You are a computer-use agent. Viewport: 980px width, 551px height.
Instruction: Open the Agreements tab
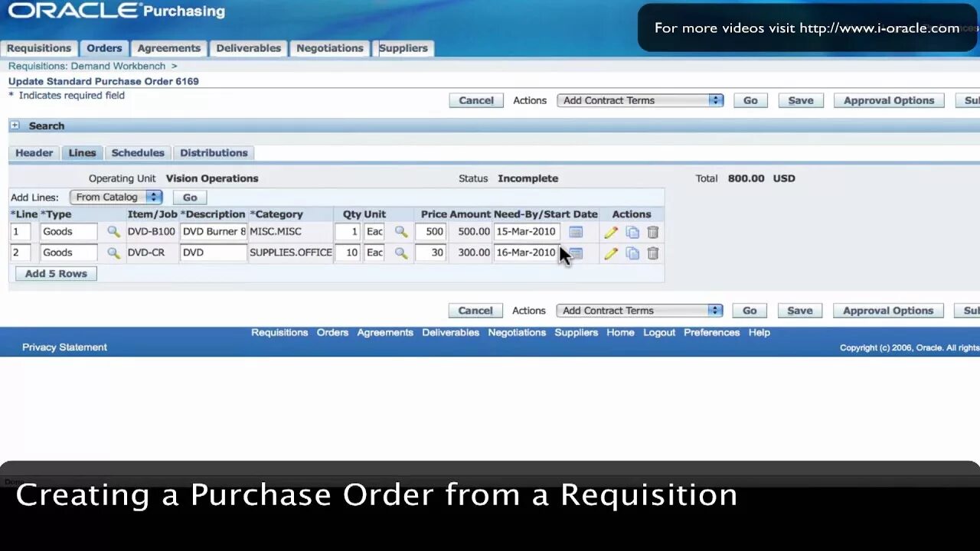(x=168, y=48)
